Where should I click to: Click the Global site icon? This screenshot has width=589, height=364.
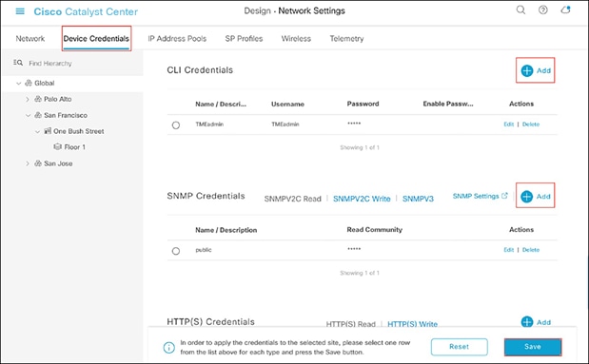29,83
